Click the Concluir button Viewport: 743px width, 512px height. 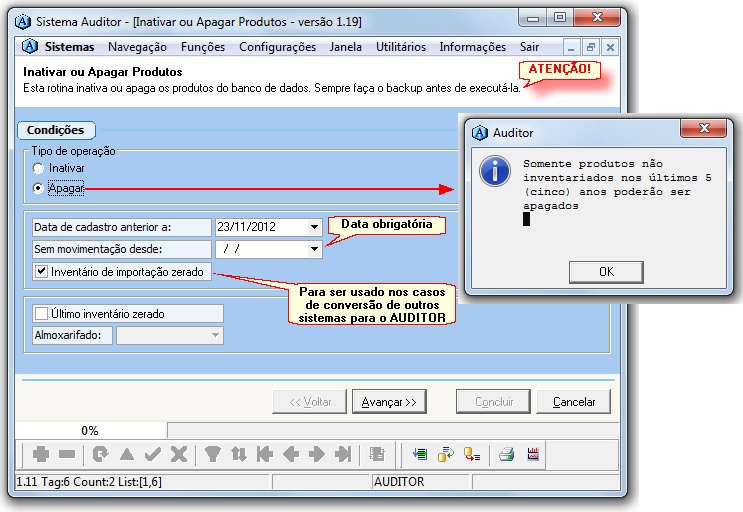493,402
